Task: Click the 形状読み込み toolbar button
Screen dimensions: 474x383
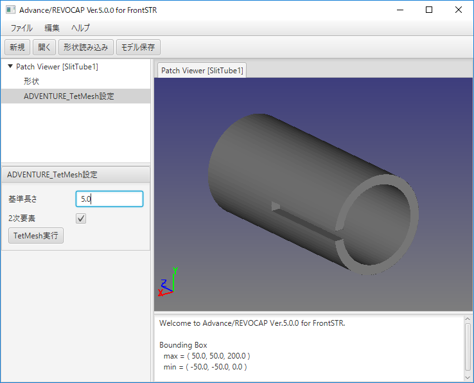Action: tap(86, 47)
